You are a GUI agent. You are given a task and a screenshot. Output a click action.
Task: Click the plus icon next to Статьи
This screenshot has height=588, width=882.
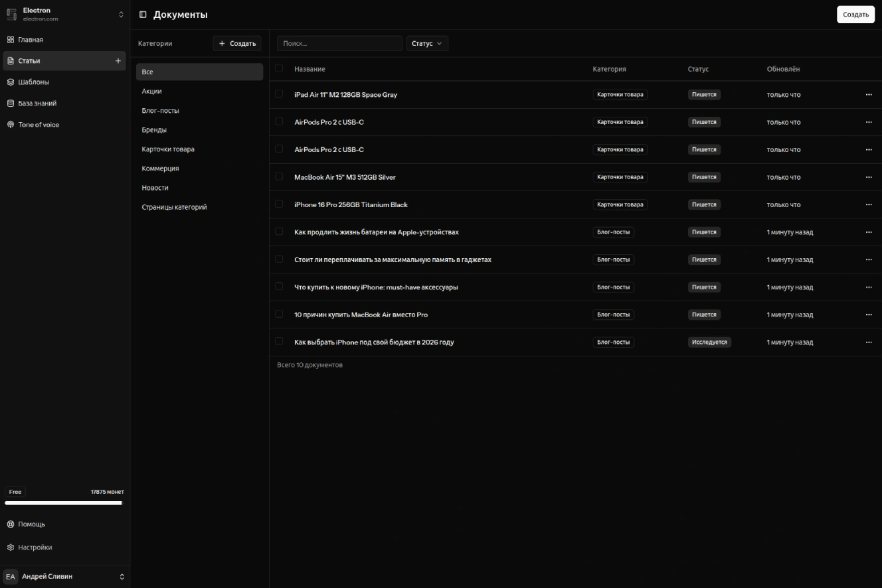(118, 61)
